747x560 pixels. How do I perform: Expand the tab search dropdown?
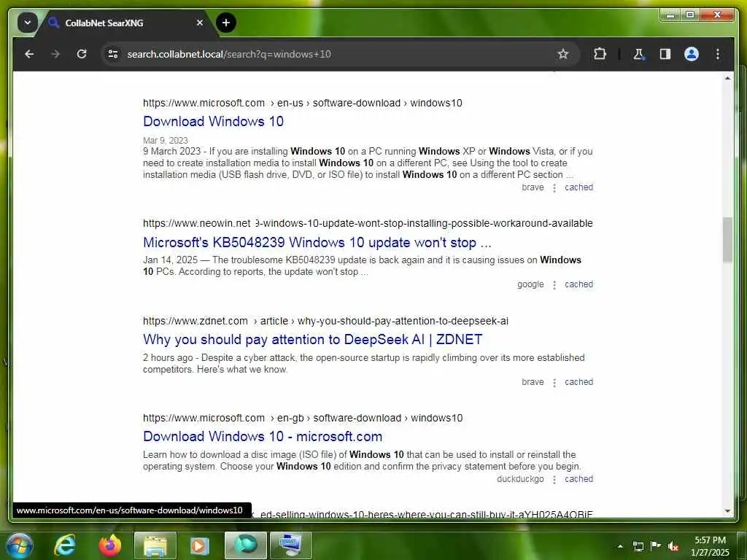(x=28, y=23)
